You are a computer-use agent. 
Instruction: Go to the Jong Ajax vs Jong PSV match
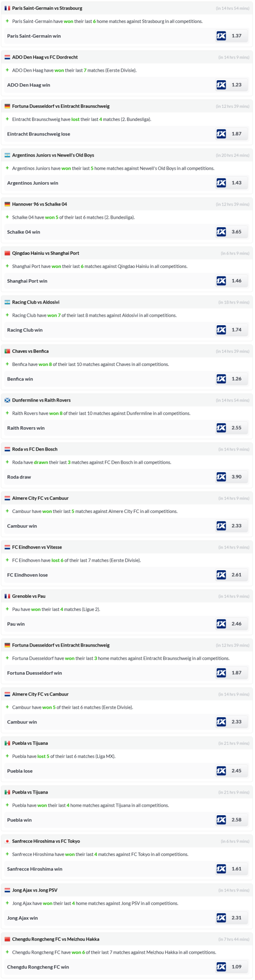pyautogui.click(x=34, y=890)
